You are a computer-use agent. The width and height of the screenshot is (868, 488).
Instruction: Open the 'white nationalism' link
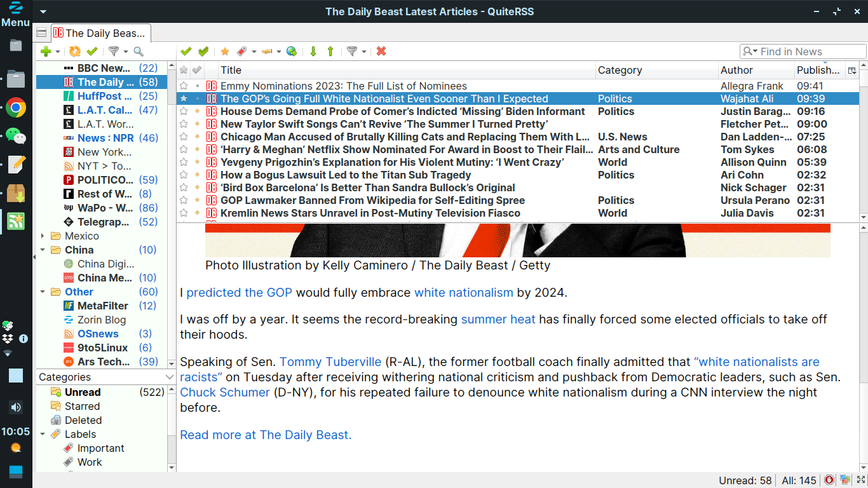pos(463,292)
